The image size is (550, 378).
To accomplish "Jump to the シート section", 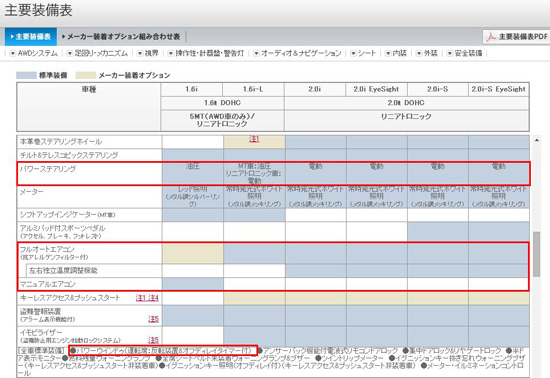I will [363, 53].
